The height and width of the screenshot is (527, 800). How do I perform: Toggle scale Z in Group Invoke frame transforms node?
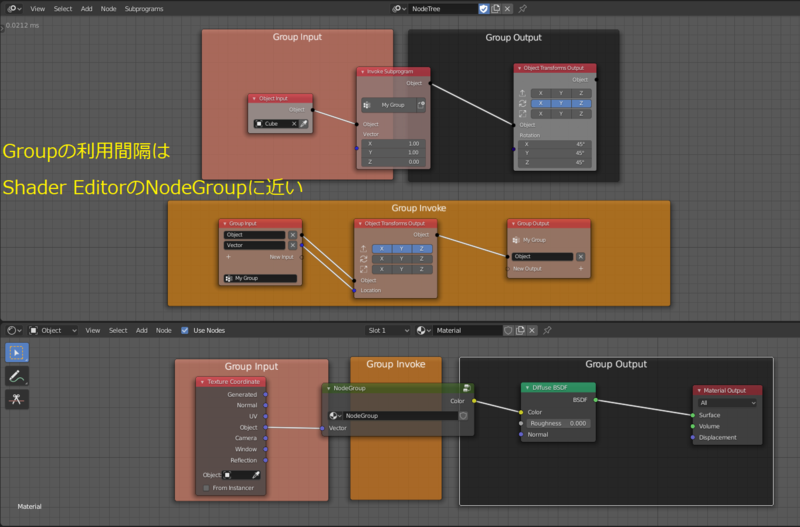click(422, 269)
